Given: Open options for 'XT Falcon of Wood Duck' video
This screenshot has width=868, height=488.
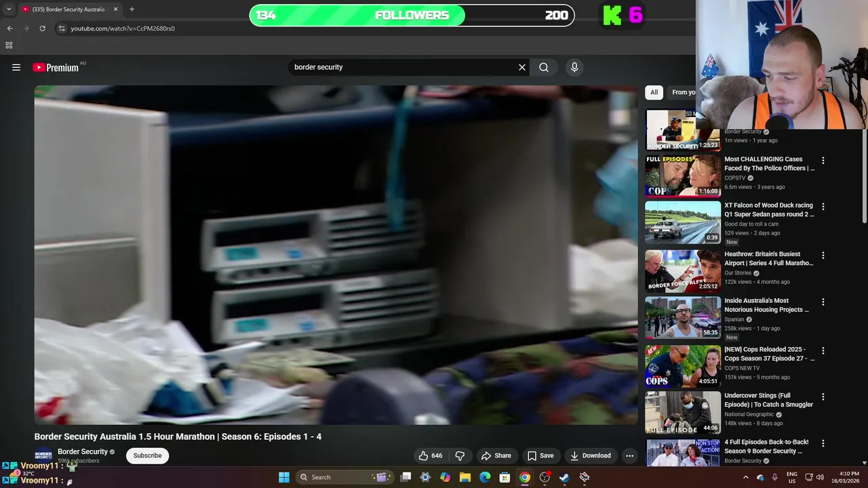Looking at the screenshot, I should (823, 207).
